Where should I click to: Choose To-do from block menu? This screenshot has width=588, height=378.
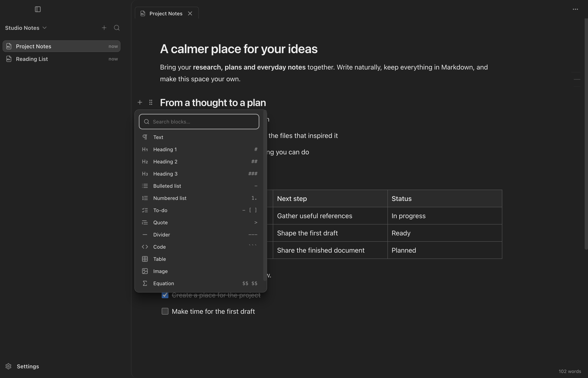tap(199, 210)
